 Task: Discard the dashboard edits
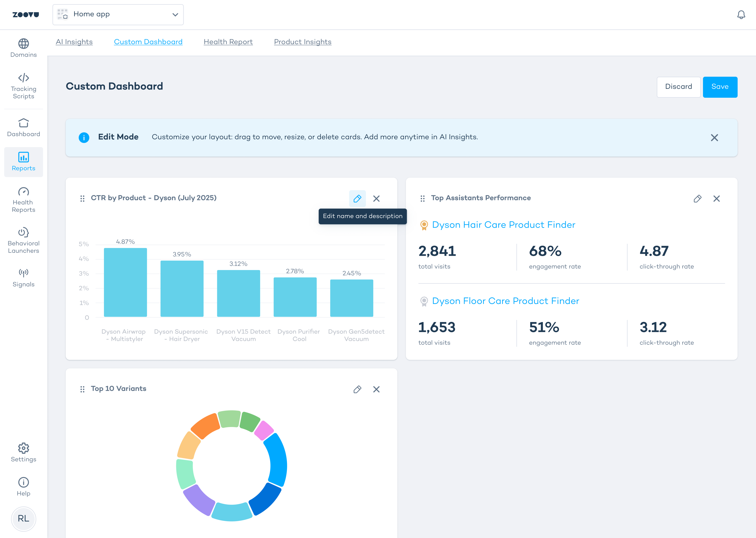(678, 87)
